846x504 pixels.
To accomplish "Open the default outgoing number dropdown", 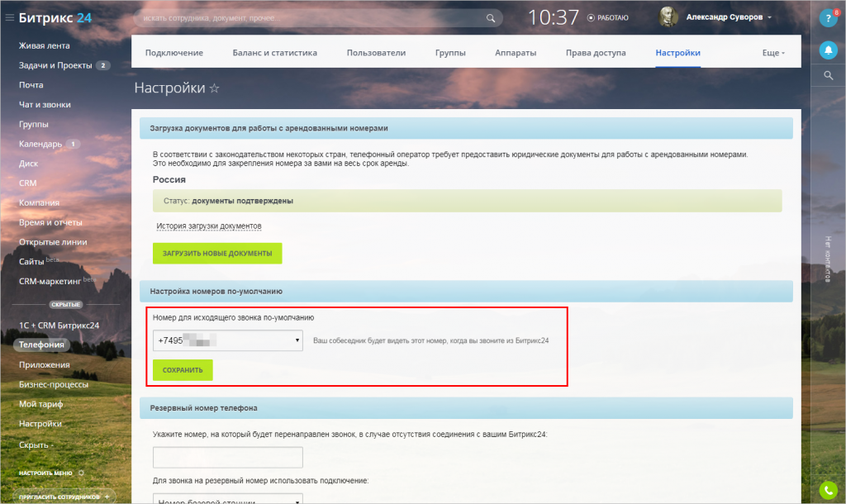I will [228, 340].
